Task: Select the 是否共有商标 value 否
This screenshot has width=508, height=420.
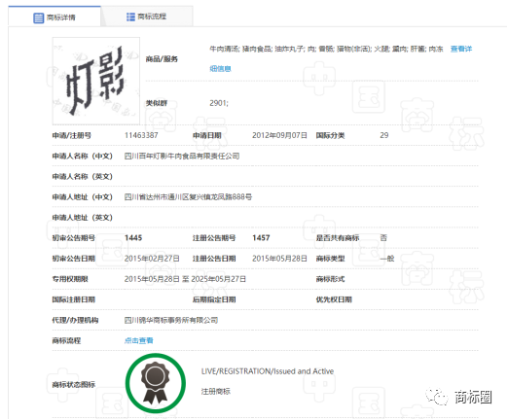Action: (383, 238)
